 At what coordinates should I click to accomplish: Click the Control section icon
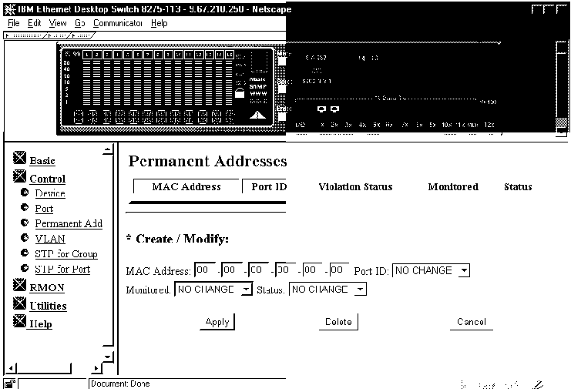pyautogui.click(x=21, y=177)
